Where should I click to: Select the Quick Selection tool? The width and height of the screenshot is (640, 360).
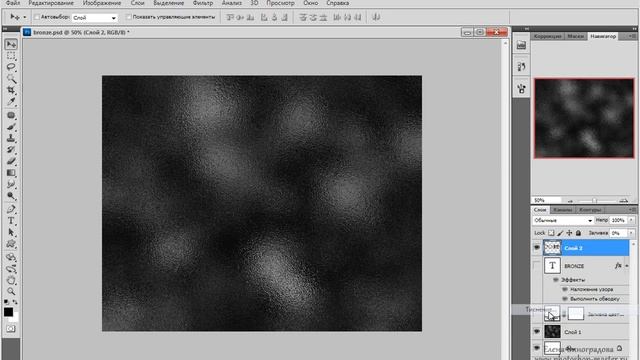pos(11,78)
